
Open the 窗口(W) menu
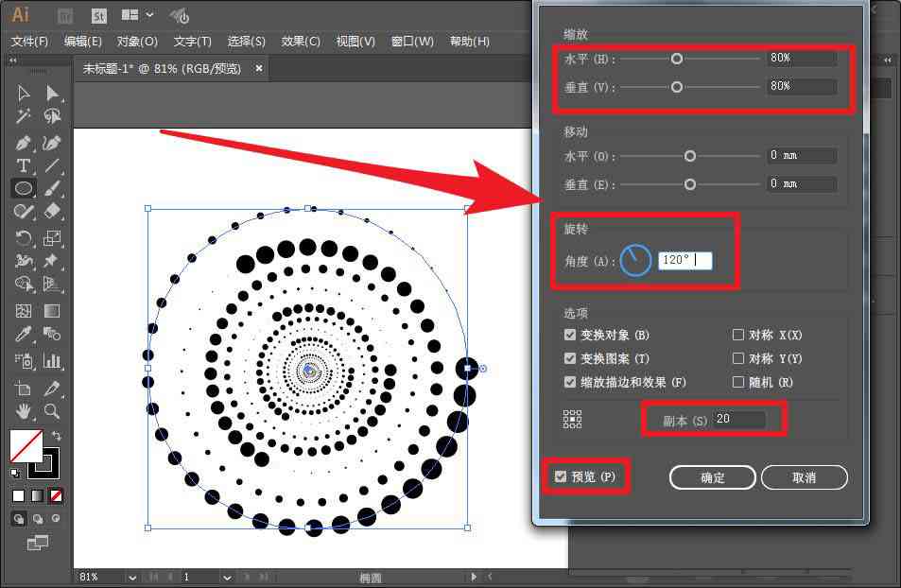pos(412,42)
